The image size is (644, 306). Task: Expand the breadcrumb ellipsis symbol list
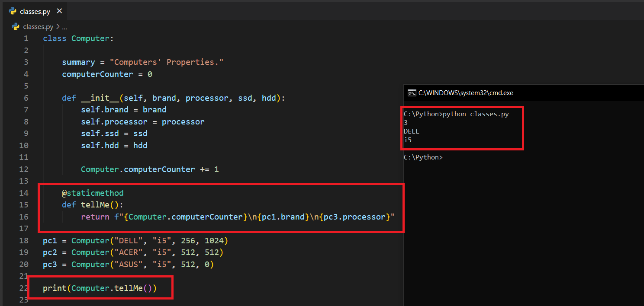coord(64,27)
